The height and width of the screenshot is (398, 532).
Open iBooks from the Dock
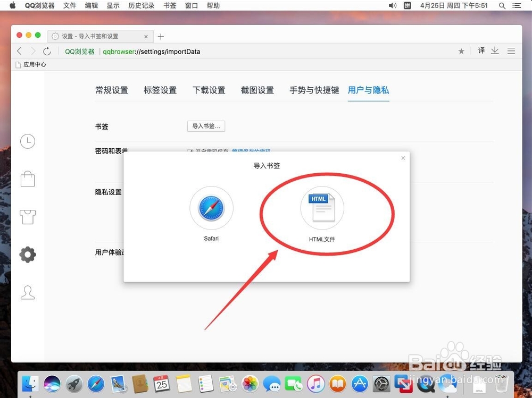pos(338,384)
